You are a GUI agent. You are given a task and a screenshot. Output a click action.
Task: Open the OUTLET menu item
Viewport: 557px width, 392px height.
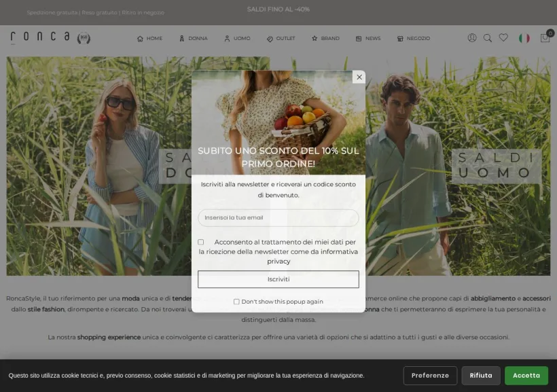[281, 38]
